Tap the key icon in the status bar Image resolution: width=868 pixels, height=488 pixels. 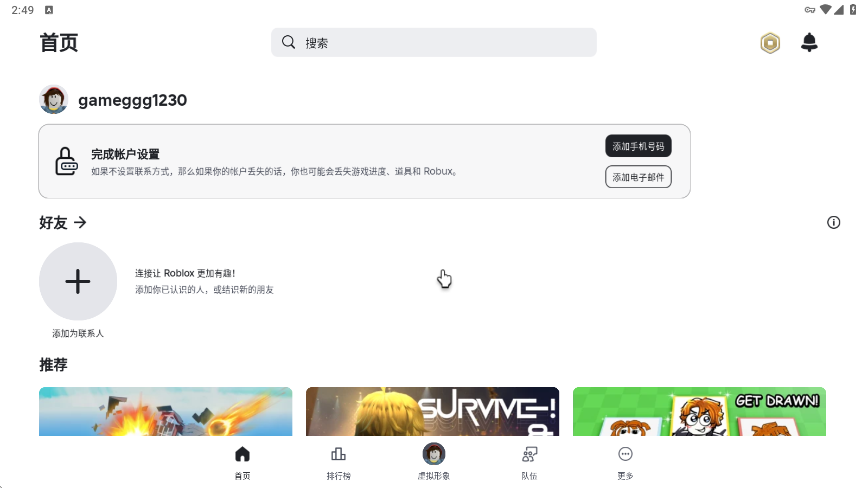pos(809,9)
